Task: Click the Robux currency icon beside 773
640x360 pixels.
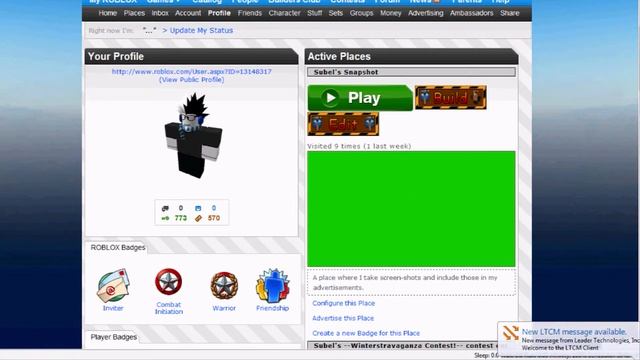Action: tap(165, 218)
